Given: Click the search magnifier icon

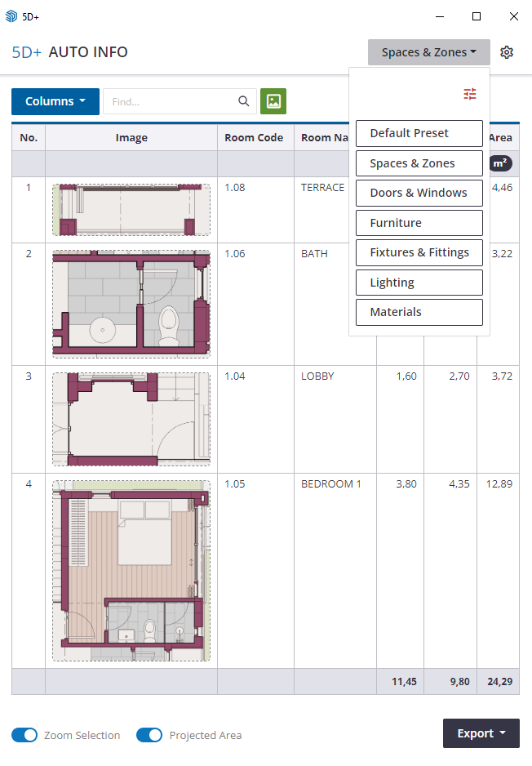Looking at the screenshot, I should click(x=243, y=101).
